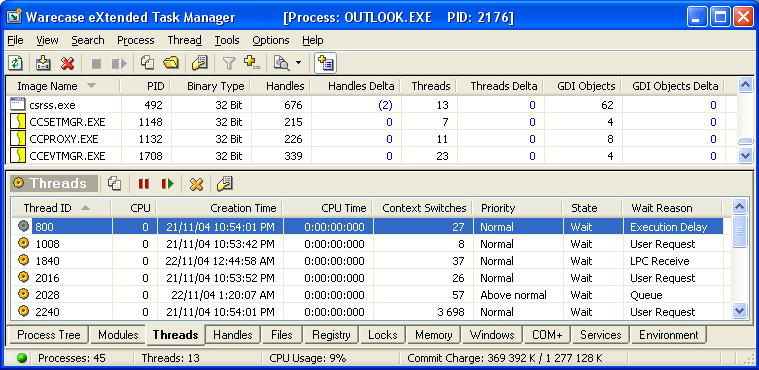
Task: Open the dropdown arrow next to find icon
Action: [298, 63]
